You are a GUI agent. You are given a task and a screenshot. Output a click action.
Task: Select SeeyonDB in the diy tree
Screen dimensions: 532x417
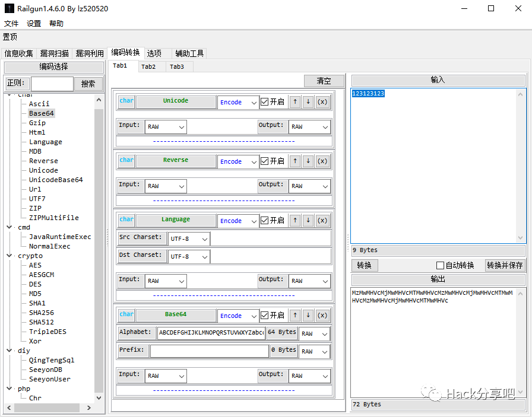(46, 370)
